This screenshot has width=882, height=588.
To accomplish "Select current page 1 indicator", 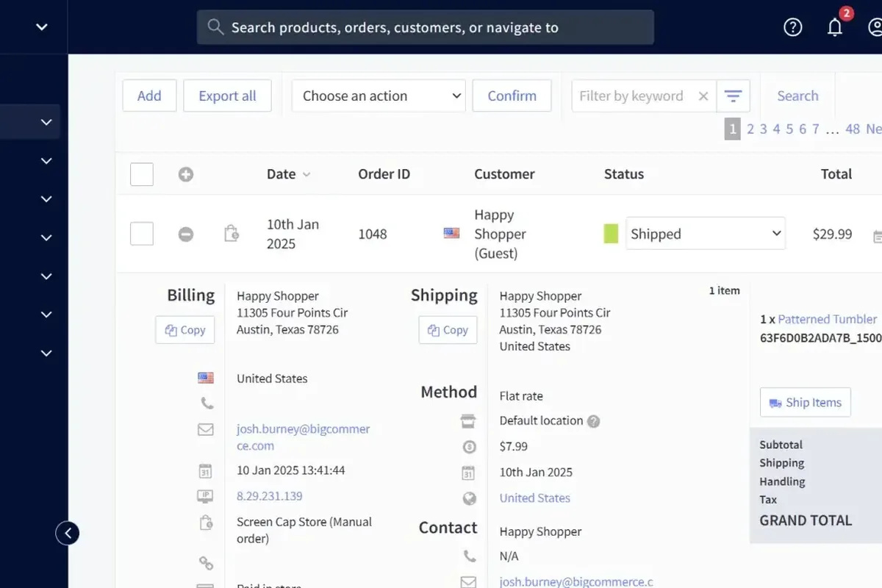I will point(732,129).
